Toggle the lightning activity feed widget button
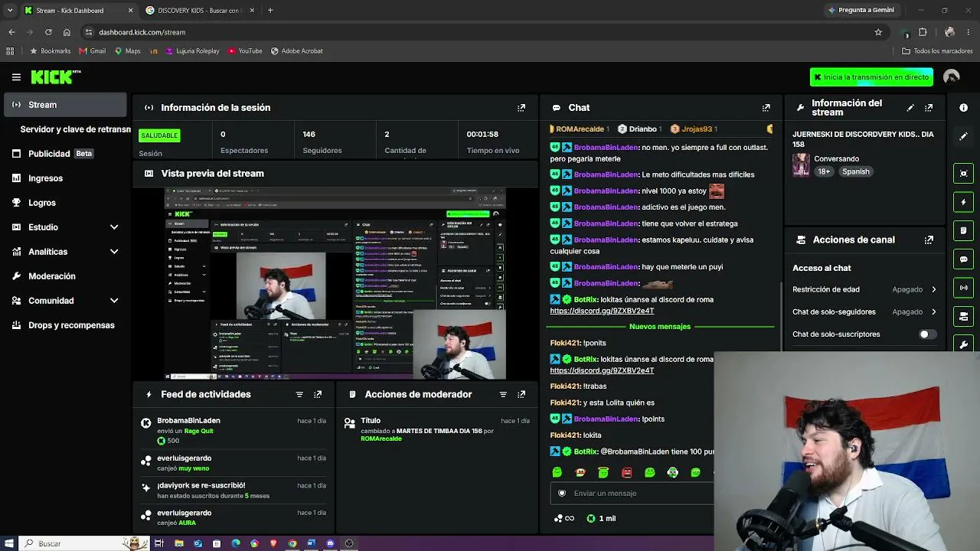Image resolution: width=980 pixels, height=551 pixels. pos(963,202)
